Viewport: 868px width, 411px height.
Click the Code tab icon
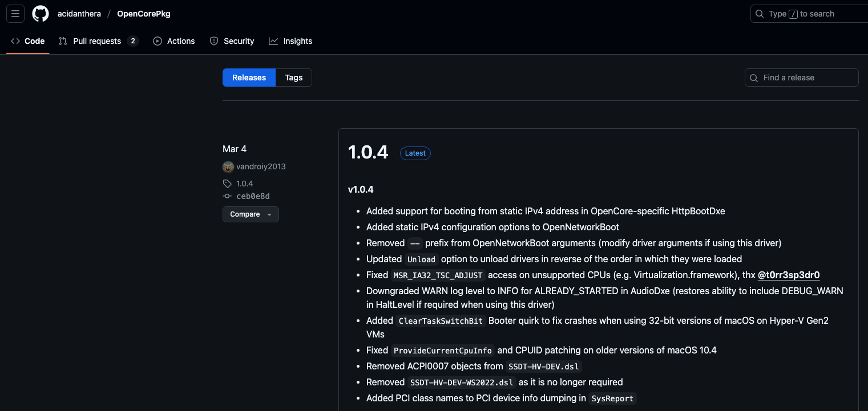point(15,41)
